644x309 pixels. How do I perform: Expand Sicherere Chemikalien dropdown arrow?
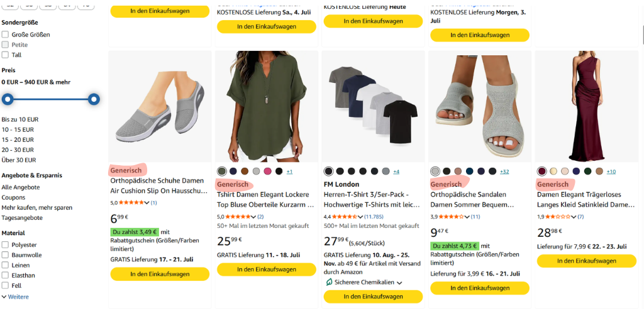point(399,283)
